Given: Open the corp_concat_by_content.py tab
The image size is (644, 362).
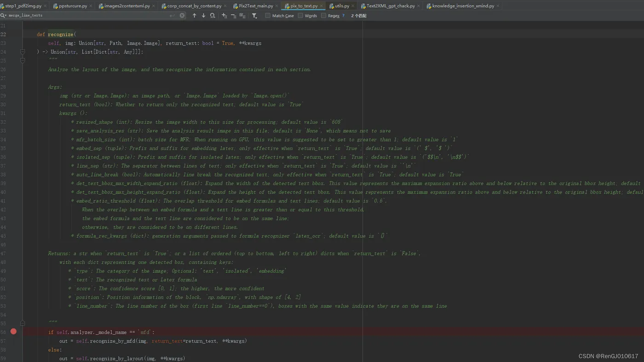Looking at the screenshot, I should [x=194, y=6].
